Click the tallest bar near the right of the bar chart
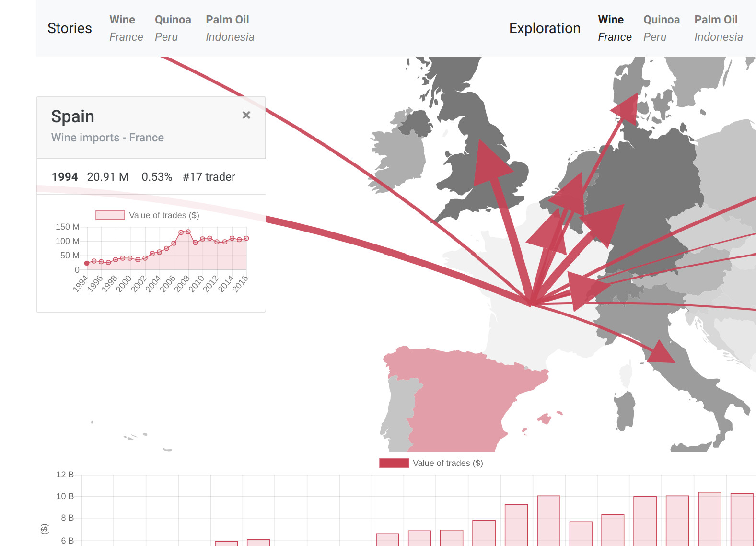This screenshot has width=756, height=546. 709,519
